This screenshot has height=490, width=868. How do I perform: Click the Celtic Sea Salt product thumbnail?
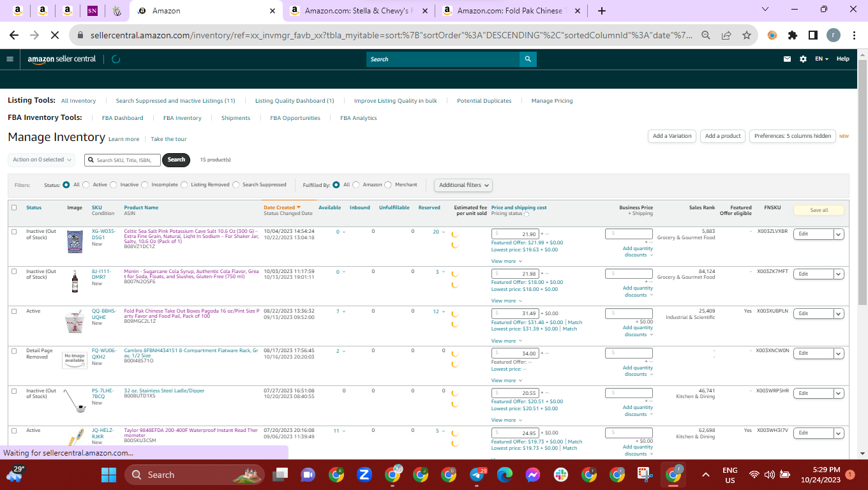75,241
